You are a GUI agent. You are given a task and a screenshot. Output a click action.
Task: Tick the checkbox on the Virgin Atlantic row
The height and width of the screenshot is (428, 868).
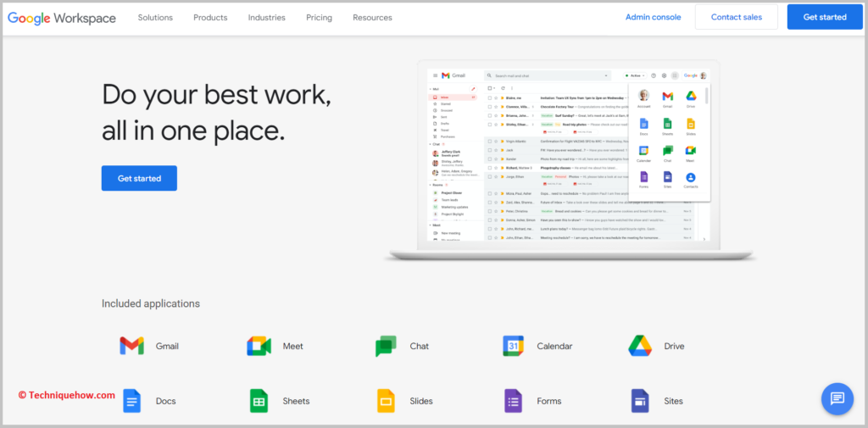click(x=489, y=142)
